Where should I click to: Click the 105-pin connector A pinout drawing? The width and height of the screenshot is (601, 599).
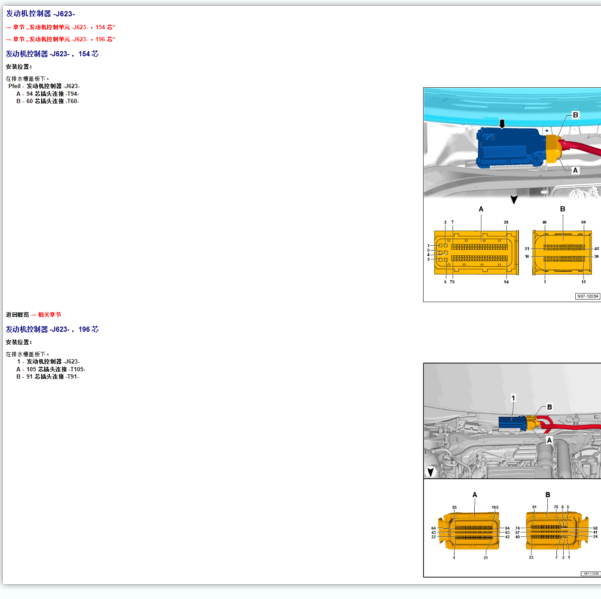point(470,532)
